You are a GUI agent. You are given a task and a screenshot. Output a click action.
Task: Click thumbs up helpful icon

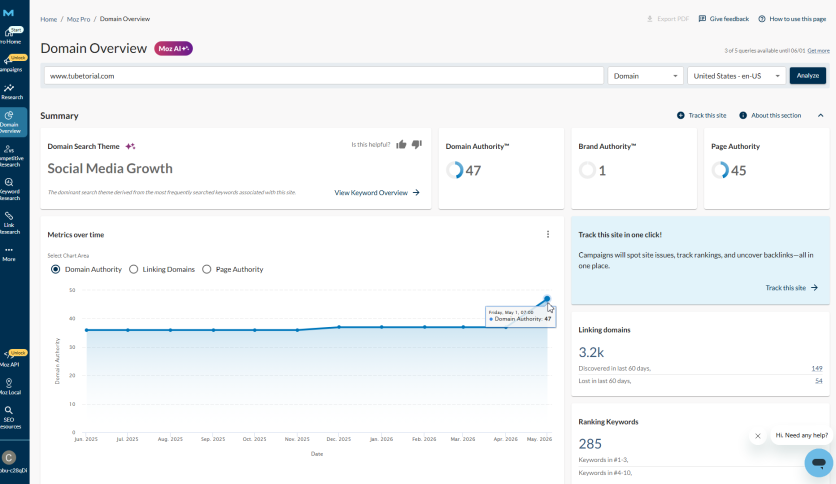click(x=401, y=144)
